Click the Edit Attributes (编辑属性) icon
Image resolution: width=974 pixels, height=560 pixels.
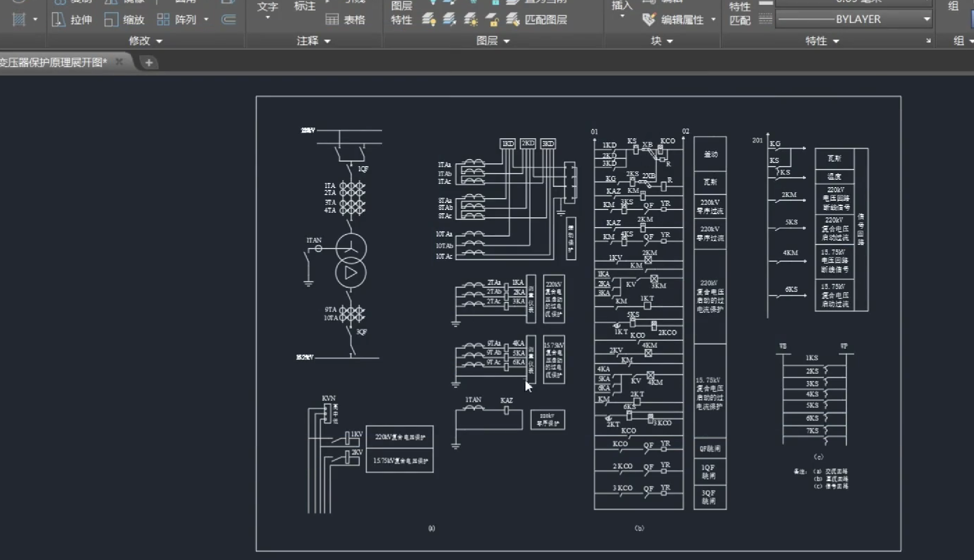click(649, 20)
